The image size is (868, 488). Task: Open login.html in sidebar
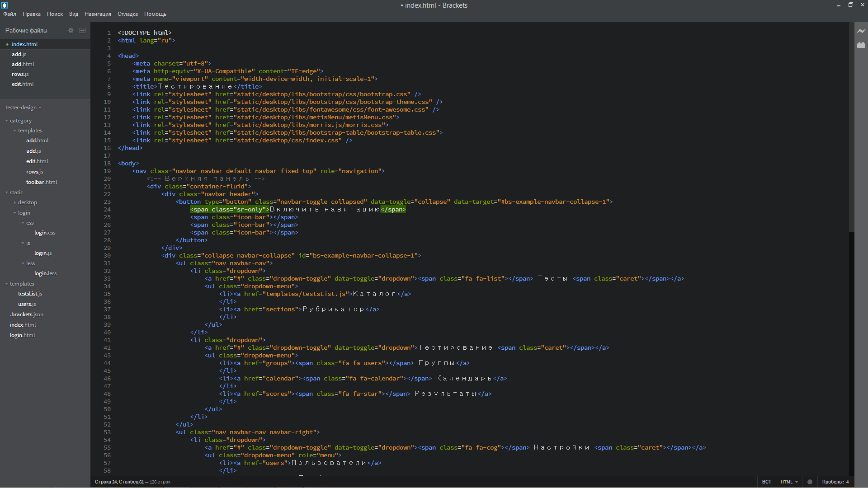(x=23, y=335)
